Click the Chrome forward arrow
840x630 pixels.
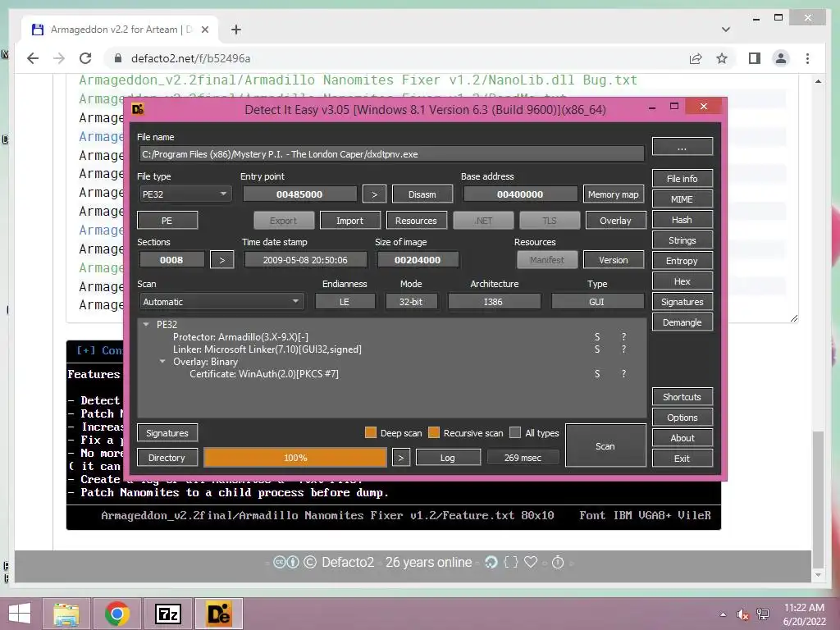[59, 58]
